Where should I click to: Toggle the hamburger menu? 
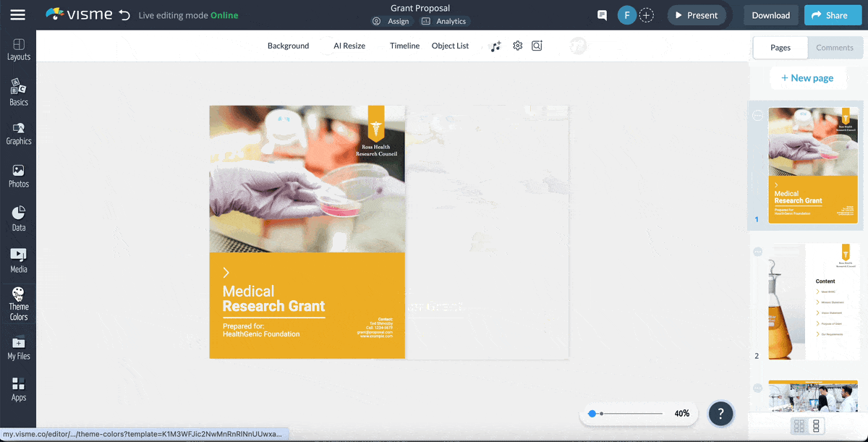click(17, 14)
